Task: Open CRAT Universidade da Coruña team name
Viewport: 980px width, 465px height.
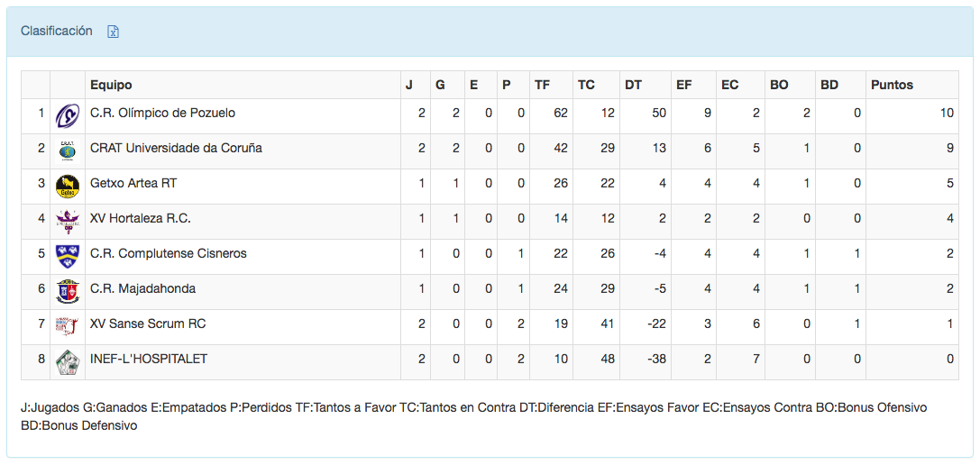Action: click(176, 148)
